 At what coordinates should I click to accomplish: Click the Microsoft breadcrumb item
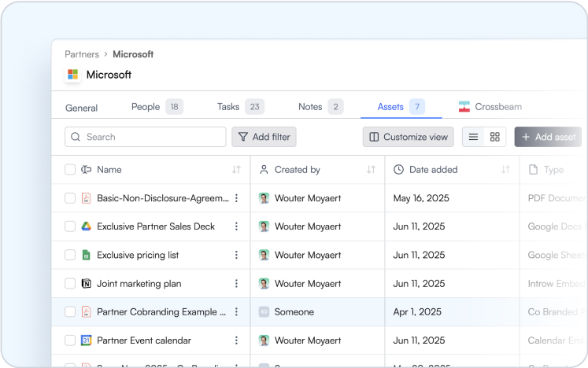pos(133,54)
